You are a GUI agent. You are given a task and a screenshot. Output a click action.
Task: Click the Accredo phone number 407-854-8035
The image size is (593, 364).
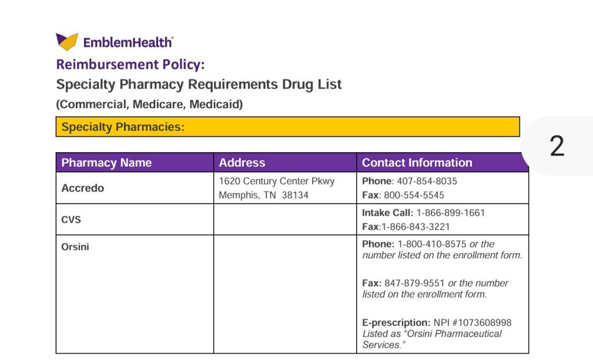426,181
